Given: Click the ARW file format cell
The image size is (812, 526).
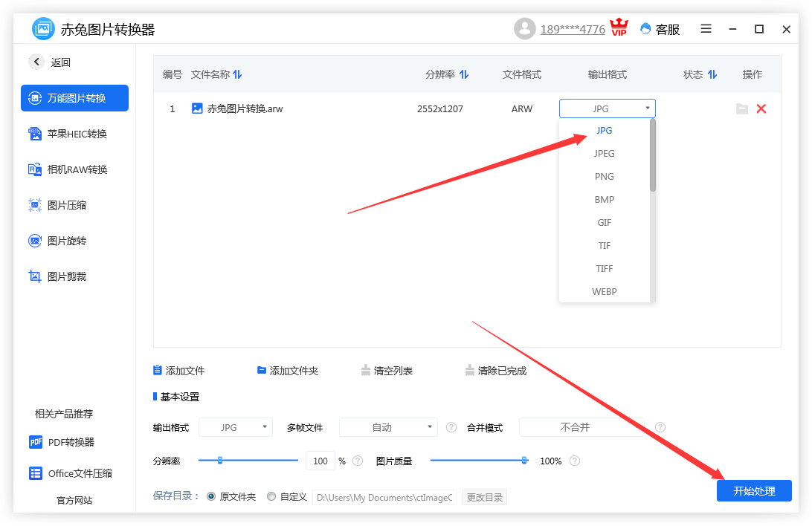Looking at the screenshot, I should [522, 108].
